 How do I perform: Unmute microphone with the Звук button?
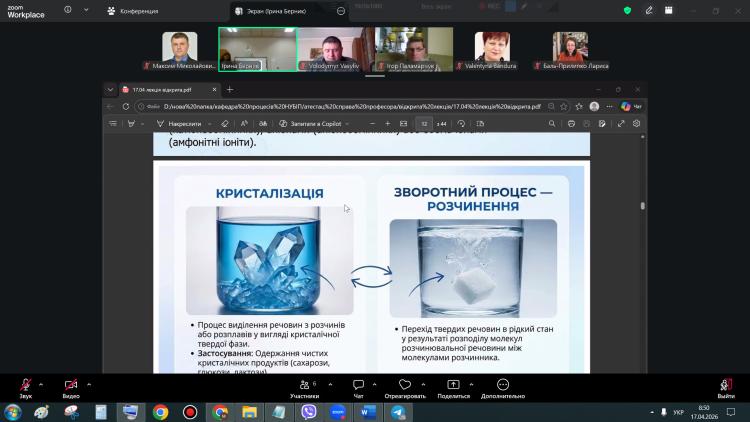click(25, 388)
